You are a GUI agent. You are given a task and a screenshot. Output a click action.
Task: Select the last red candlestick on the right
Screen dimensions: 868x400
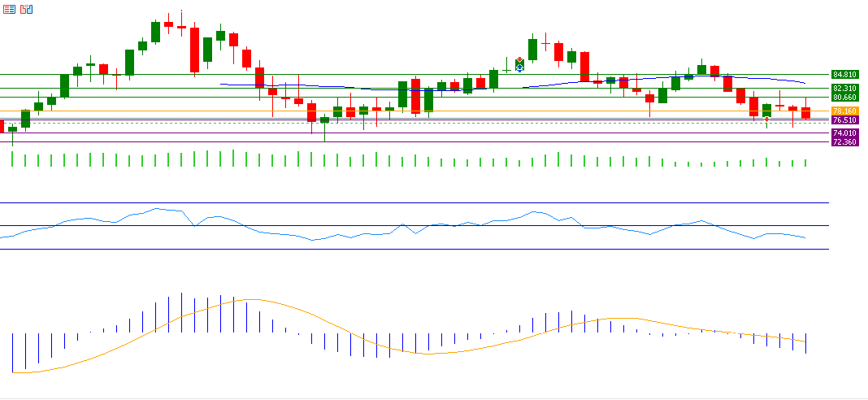click(x=805, y=113)
